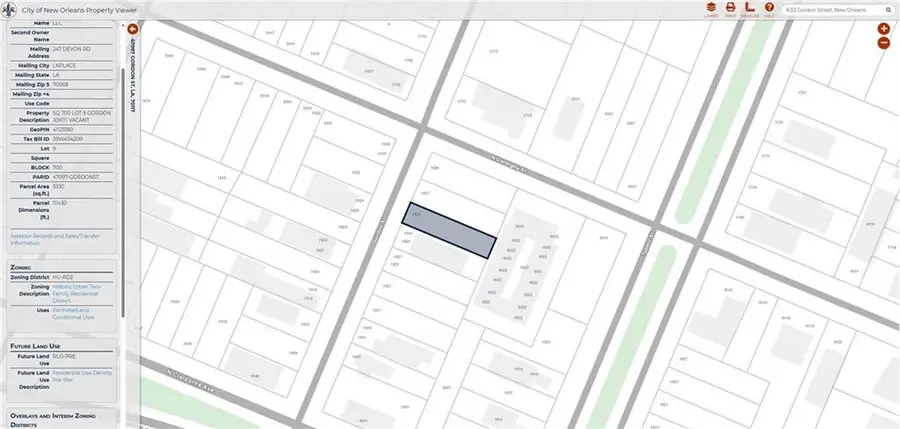Click the N Claiborne Ave street label
Viewport: 900px width, 429px height.
(191, 380)
